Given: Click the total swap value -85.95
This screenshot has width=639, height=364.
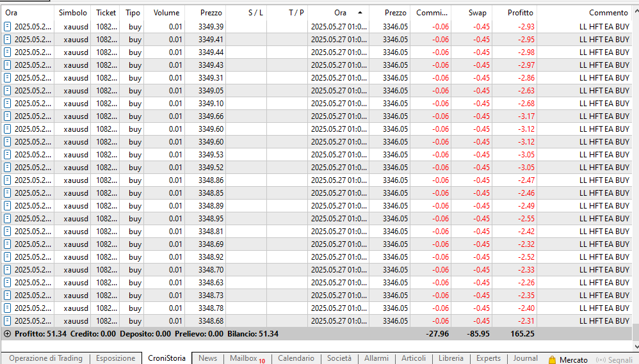Looking at the screenshot, I should click(x=478, y=334).
